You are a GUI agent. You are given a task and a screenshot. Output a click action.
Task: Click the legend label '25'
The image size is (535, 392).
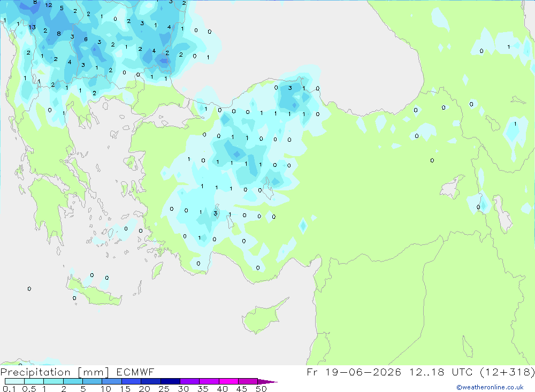pos(164,389)
